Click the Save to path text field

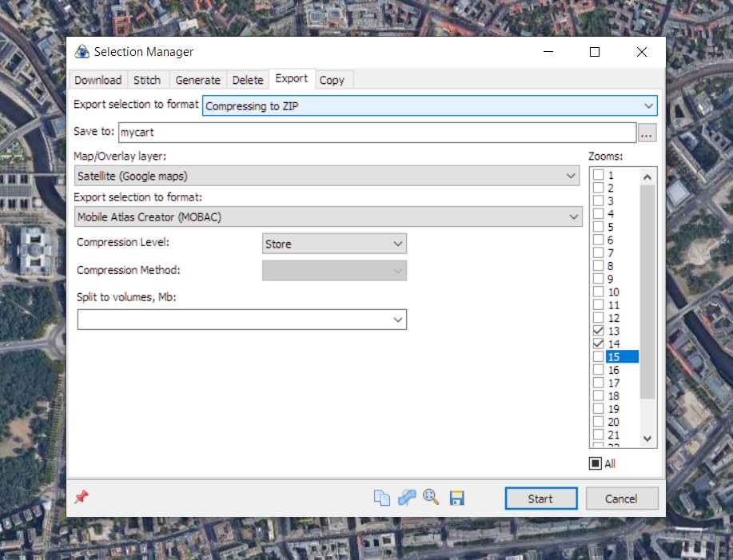click(x=376, y=133)
